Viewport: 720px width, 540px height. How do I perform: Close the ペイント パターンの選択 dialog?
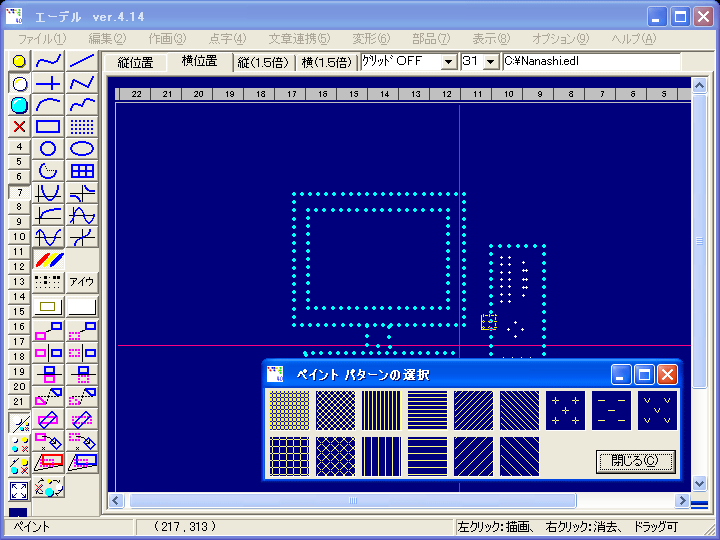(667, 375)
